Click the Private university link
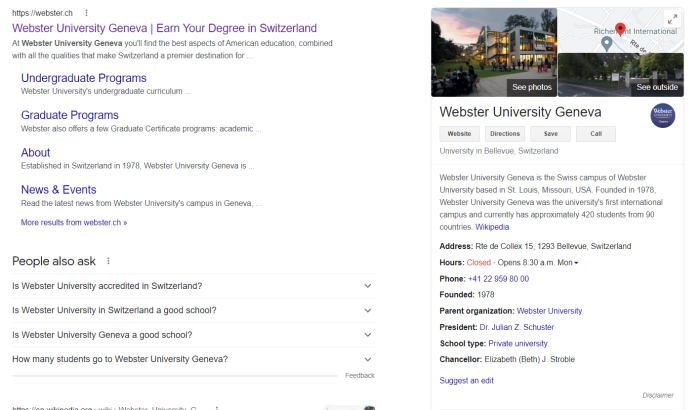This screenshot has width=700, height=410. pos(518,343)
